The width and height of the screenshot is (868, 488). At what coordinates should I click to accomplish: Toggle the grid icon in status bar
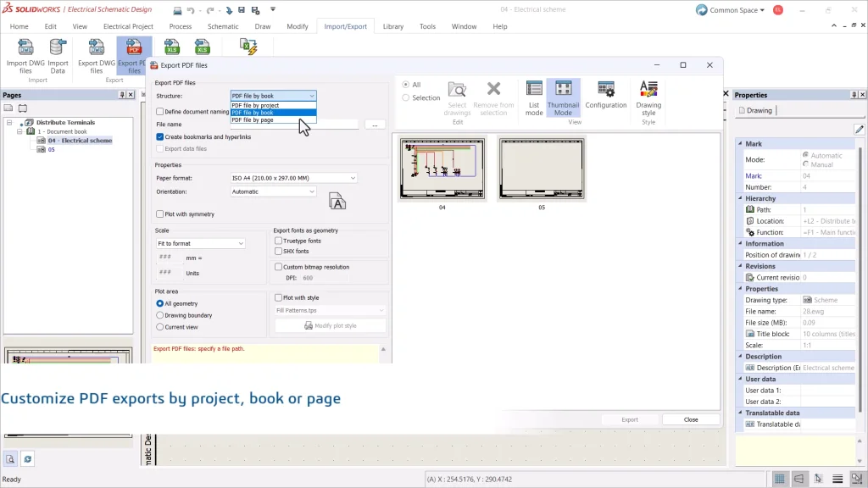click(x=779, y=477)
